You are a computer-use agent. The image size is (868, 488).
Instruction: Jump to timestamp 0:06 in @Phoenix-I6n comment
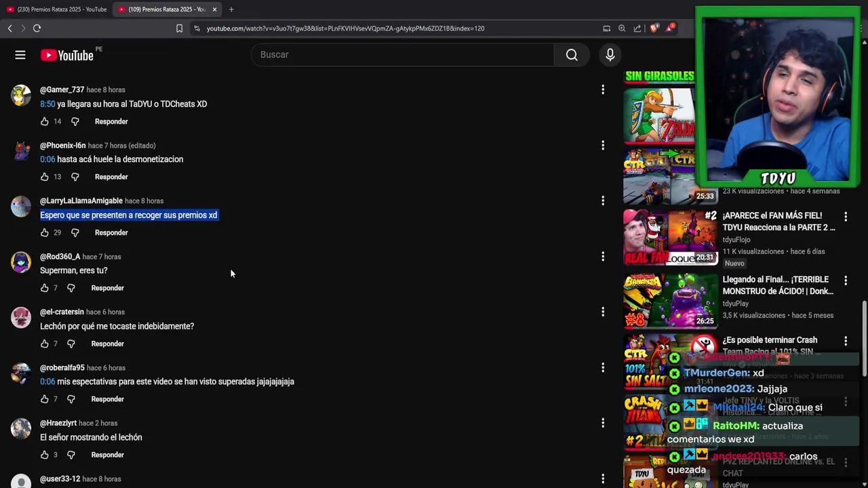click(47, 159)
